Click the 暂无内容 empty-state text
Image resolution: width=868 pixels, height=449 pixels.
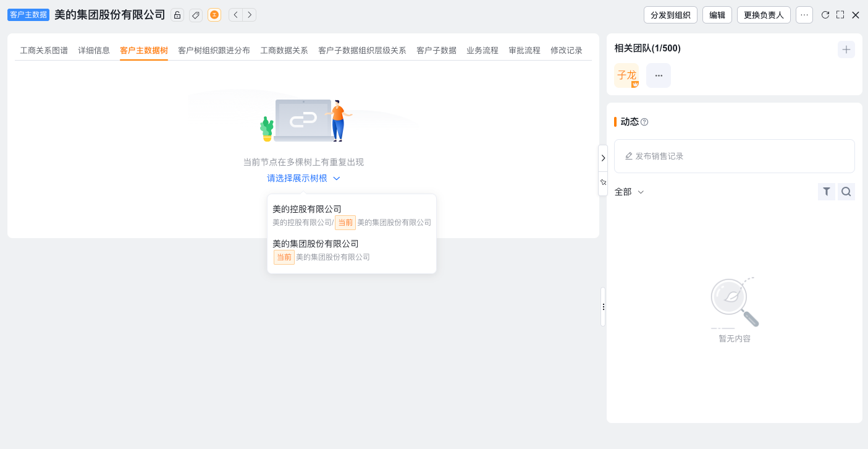pyautogui.click(x=734, y=339)
